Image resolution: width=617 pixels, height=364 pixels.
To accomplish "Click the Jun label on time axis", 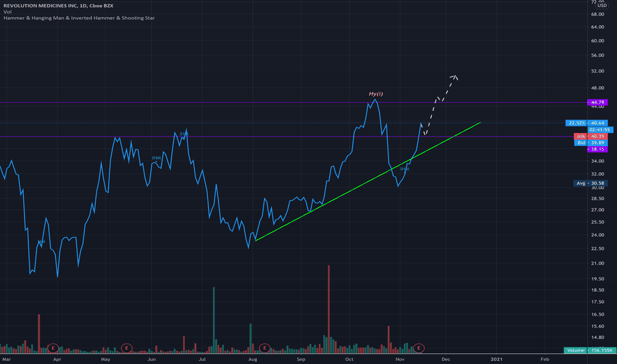I will 152,359.
